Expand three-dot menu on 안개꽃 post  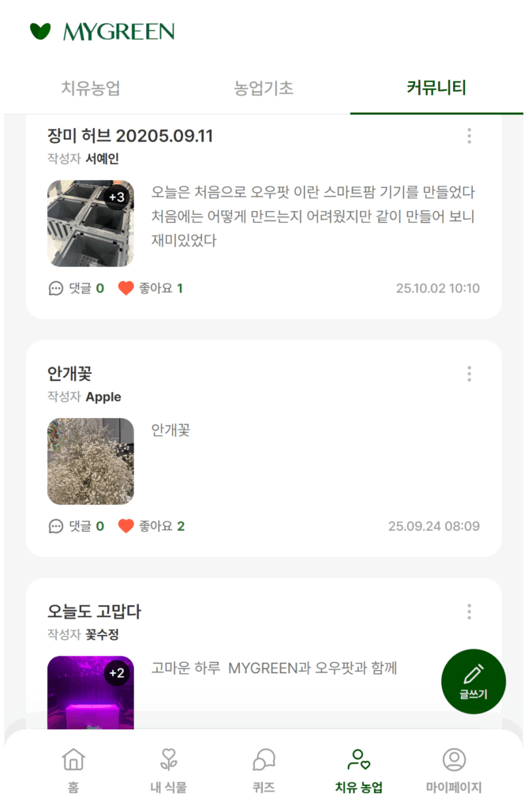(x=469, y=374)
